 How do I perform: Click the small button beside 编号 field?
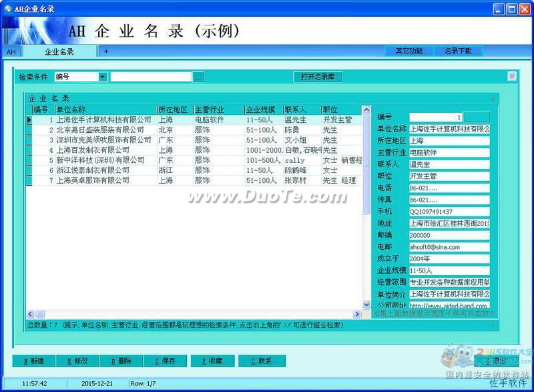coord(477,117)
